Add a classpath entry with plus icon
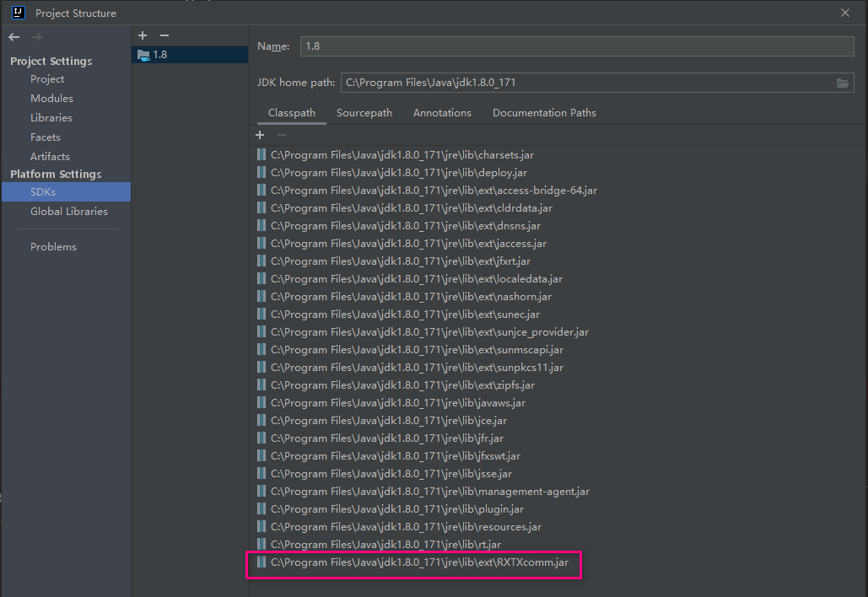The image size is (868, 597). click(260, 135)
